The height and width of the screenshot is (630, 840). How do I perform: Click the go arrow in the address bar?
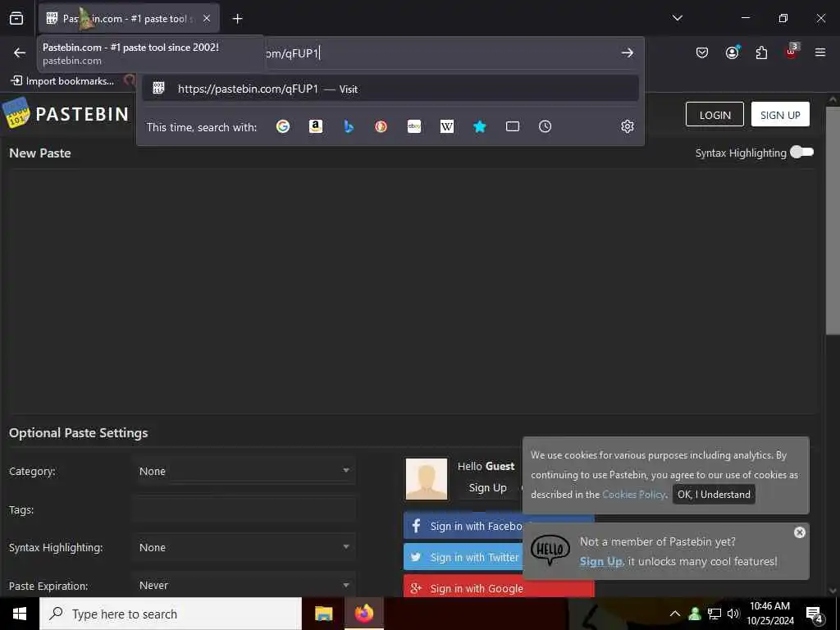click(628, 52)
